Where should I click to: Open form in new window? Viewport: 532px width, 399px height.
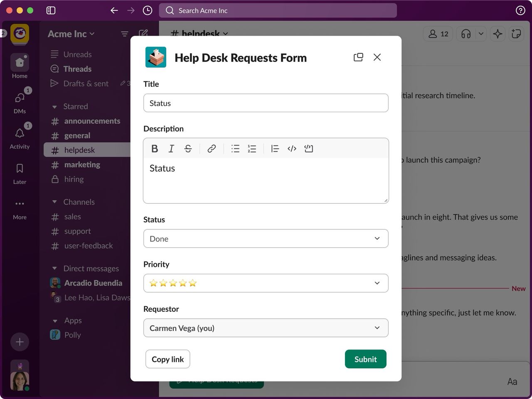point(358,57)
